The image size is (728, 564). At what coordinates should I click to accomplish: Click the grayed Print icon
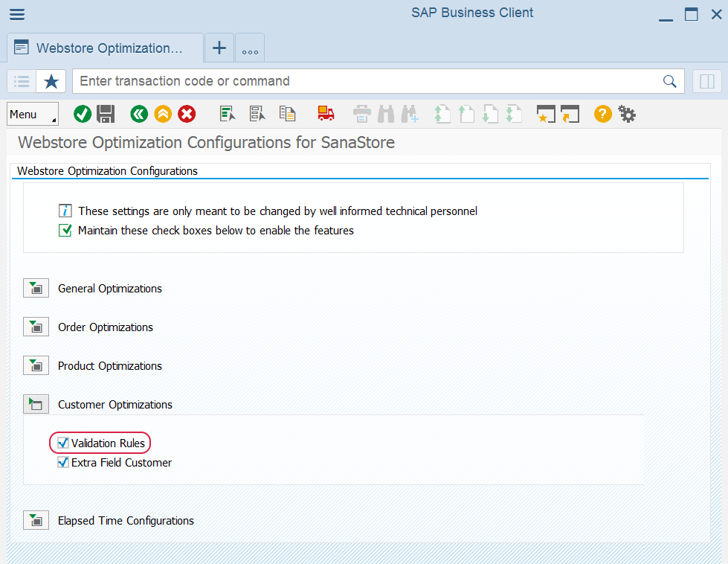click(x=361, y=114)
